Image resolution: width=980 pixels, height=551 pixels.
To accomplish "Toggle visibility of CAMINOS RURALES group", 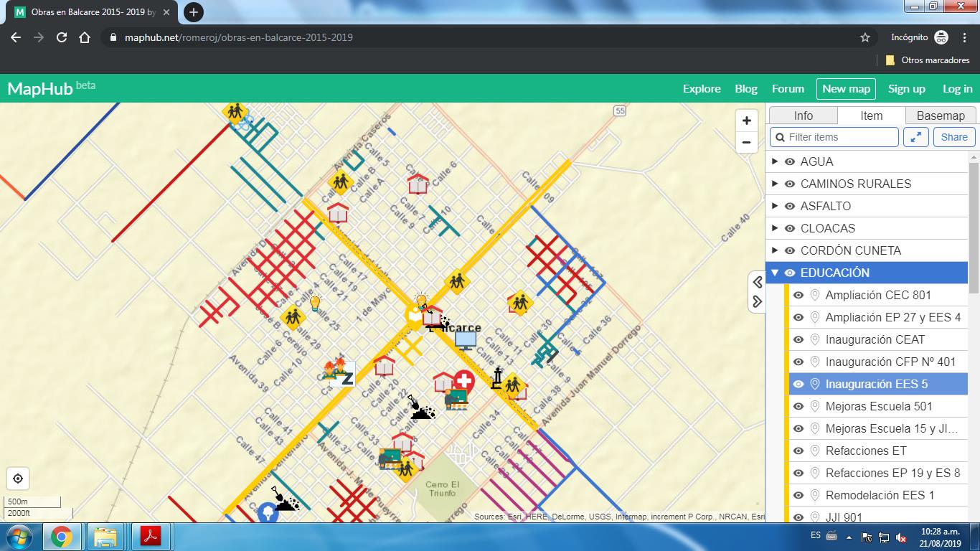I will [790, 184].
